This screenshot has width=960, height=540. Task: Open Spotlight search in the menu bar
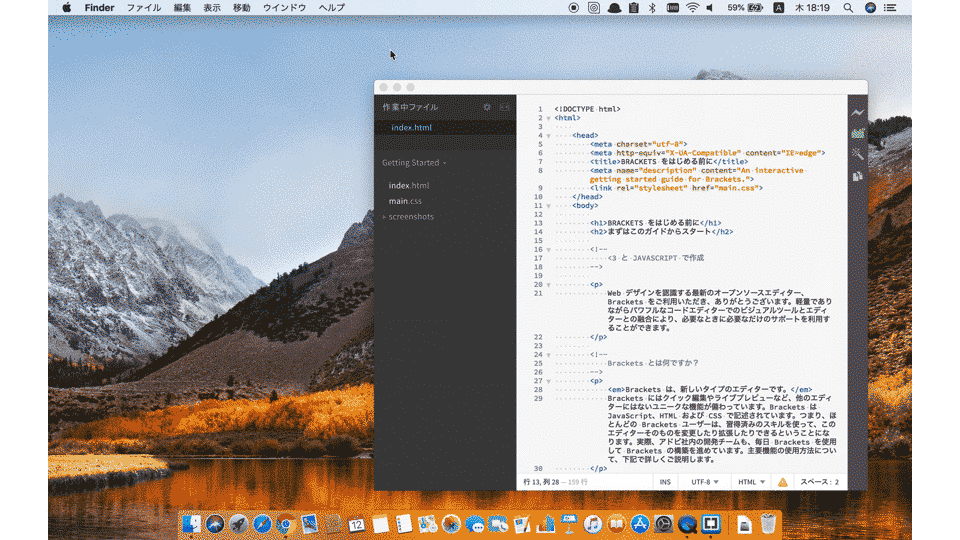[x=848, y=8]
